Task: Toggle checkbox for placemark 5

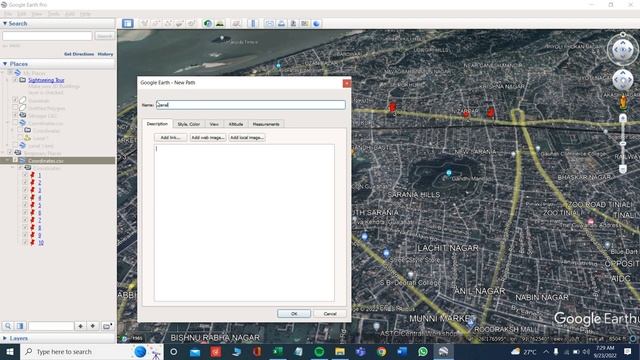Action: tap(25, 205)
